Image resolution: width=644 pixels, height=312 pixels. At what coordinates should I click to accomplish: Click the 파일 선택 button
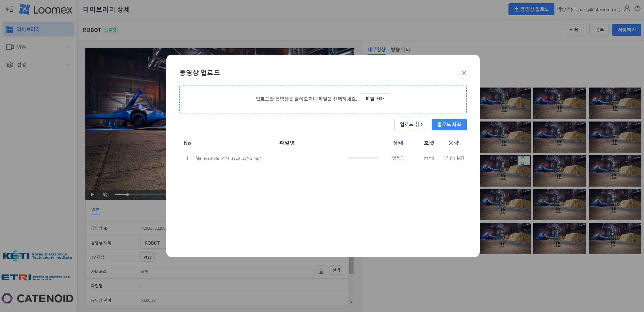point(375,99)
